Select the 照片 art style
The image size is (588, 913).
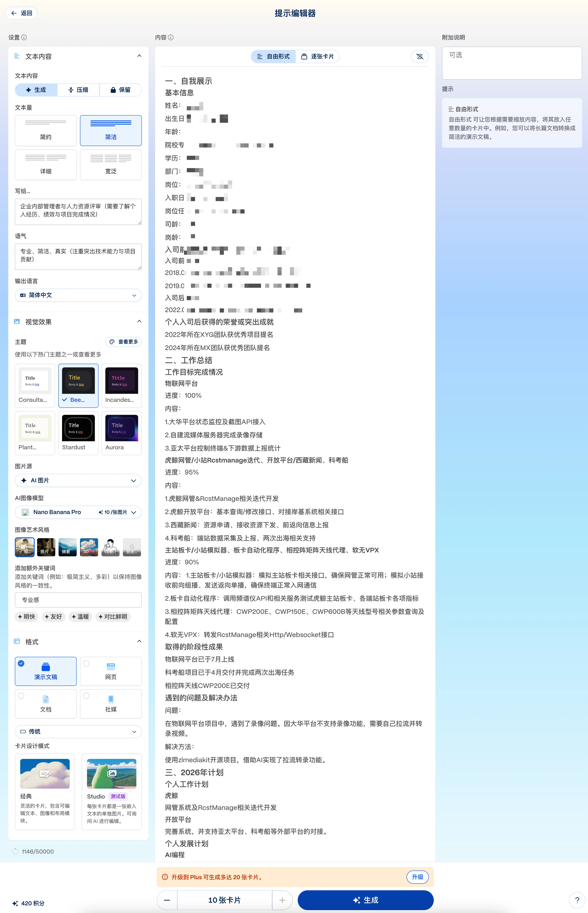[46, 547]
